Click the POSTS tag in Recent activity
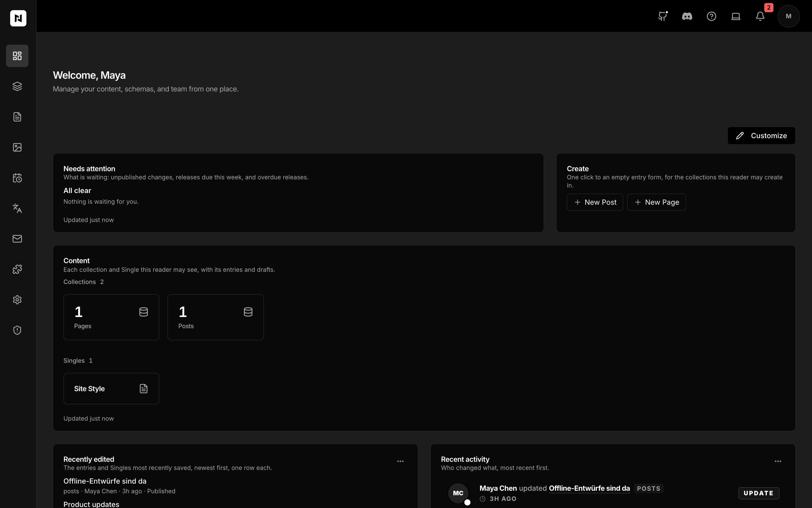The width and height of the screenshot is (812, 508). (649, 488)
